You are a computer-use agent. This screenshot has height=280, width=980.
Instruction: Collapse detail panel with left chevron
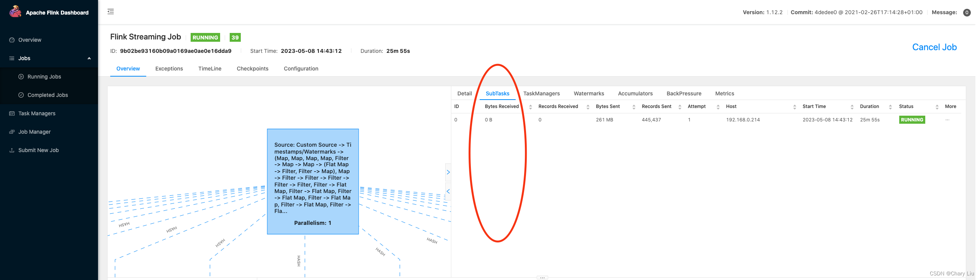(x=448, y=191)
